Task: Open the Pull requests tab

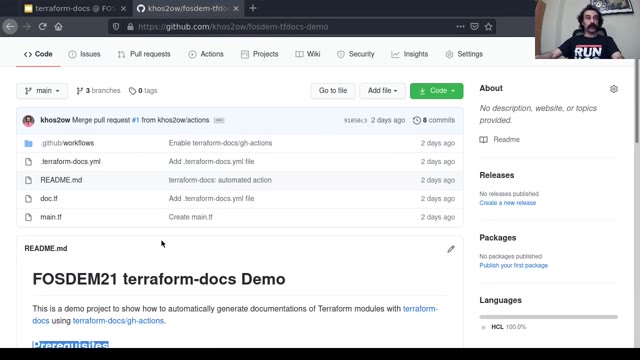Action: [x=144, y=54]
